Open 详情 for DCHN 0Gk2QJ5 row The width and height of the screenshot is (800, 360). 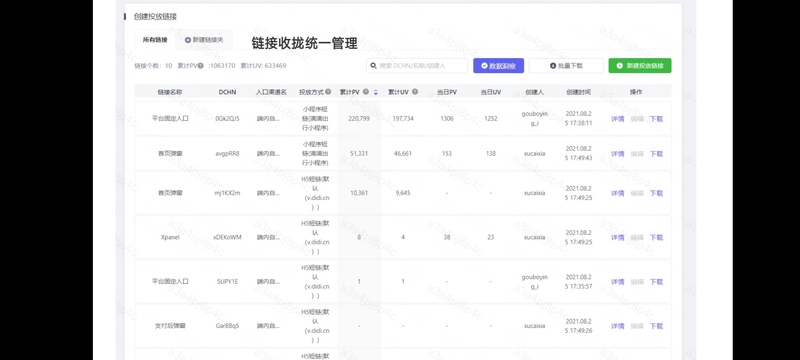pos(617,119)
